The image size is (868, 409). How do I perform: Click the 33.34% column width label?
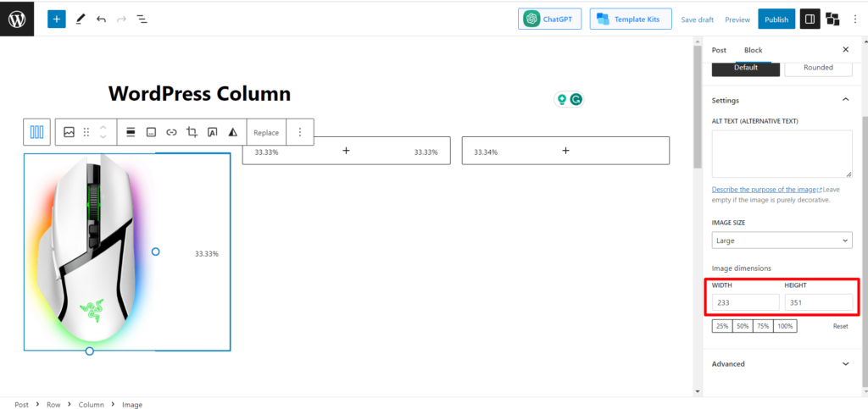point(486,152)
